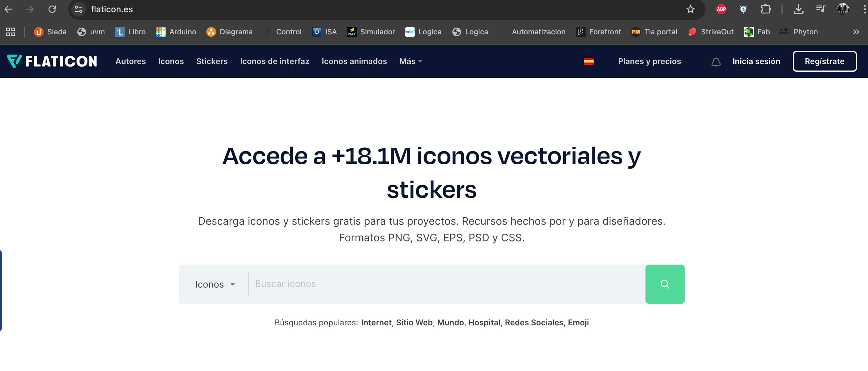Viewport: 868px width, 371px height.
Task: Open the media control playlist icon
Action: pos(820,9)
